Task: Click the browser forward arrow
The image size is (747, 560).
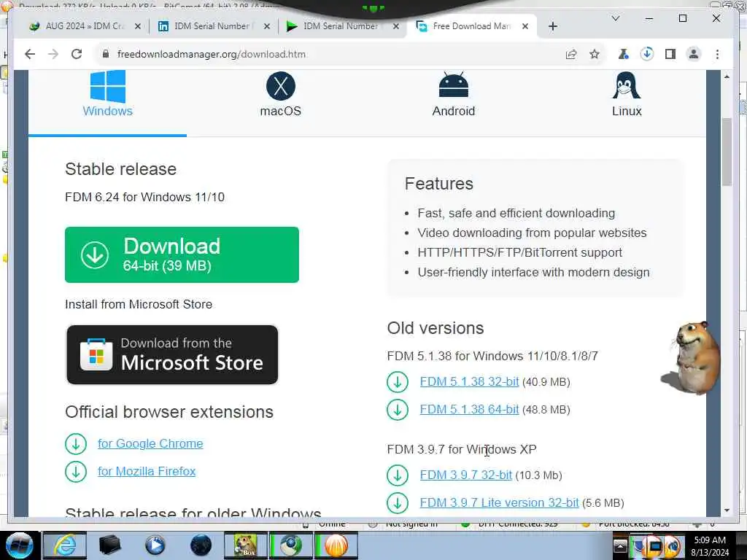Action: (53, 54)
